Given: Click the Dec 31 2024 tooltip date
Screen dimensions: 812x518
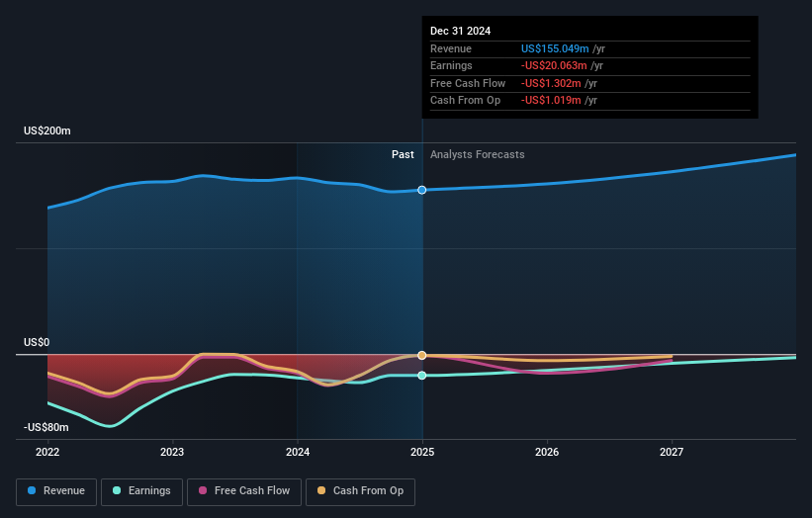Looking at the screenshot, I should click(460, 31).
